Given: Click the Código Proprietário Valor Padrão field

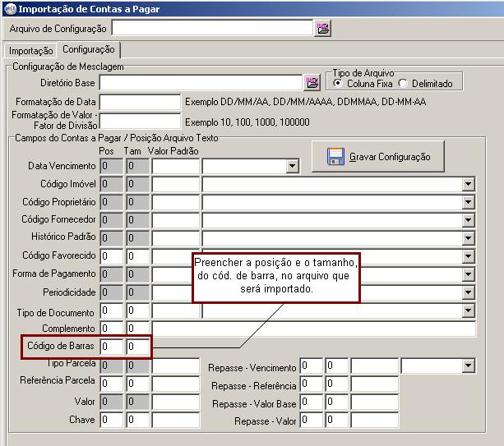Looking at the screenshot, I should point(176,202).
